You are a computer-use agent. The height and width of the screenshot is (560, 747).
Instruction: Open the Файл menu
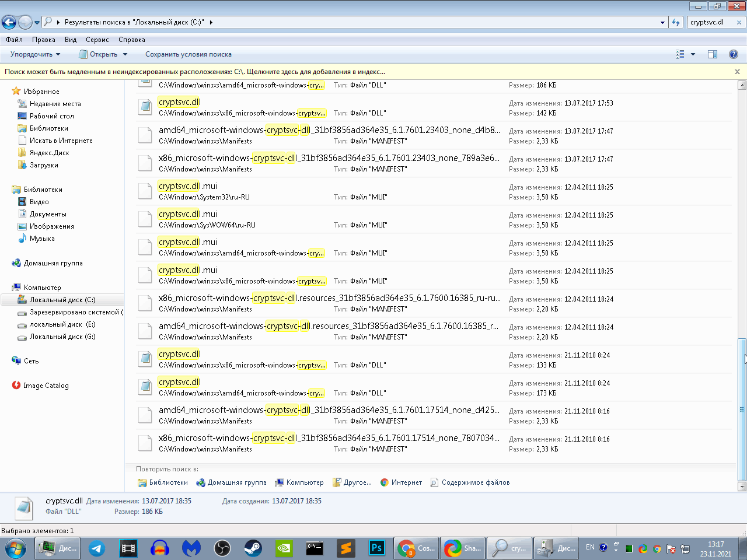pyautogui.click(x=14, y=40)
